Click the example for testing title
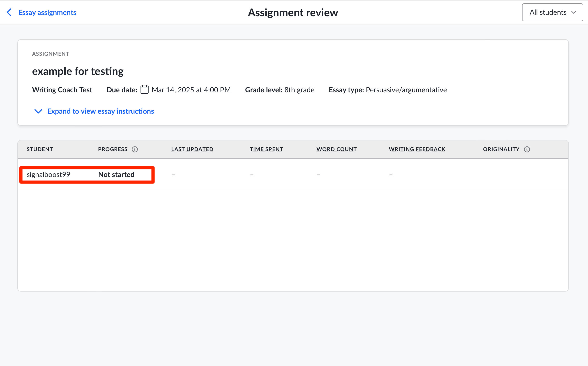 click(x=78, y=71)
